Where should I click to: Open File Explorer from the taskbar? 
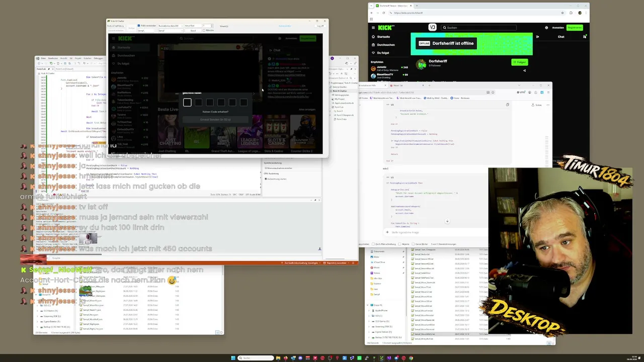coord(278,358)
